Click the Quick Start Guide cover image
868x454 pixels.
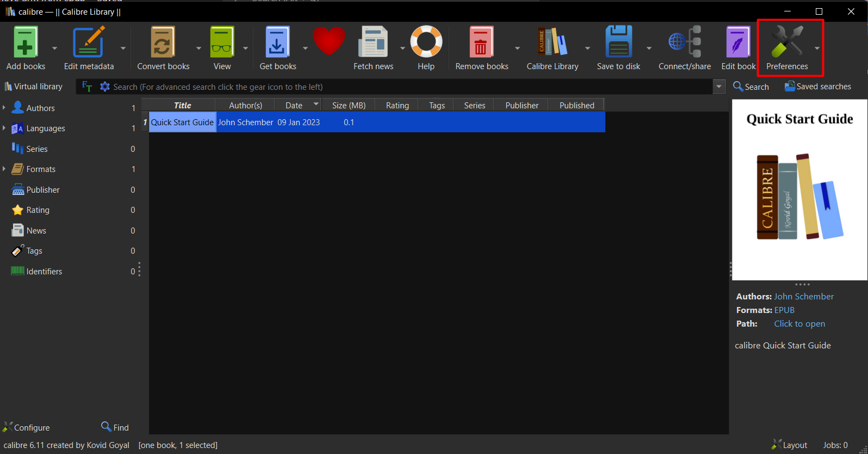[799, 189]
